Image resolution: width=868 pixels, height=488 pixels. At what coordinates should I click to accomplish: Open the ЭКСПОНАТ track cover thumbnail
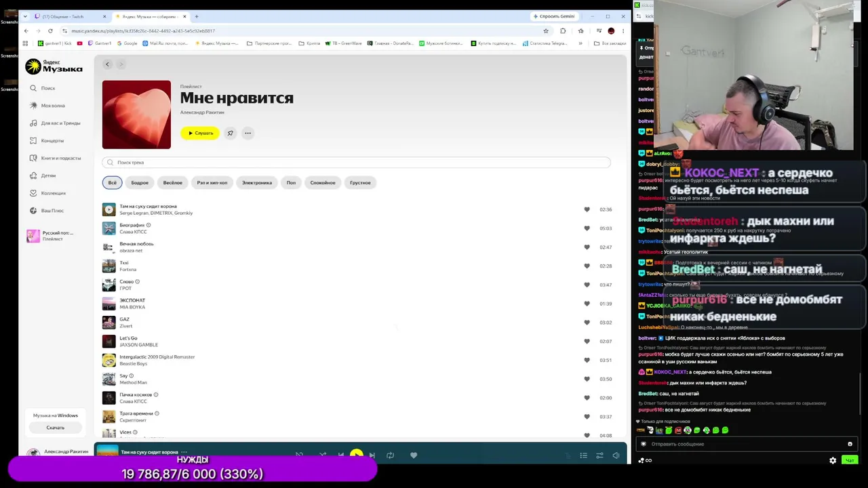pyautogui.click(x=108, y=304)
